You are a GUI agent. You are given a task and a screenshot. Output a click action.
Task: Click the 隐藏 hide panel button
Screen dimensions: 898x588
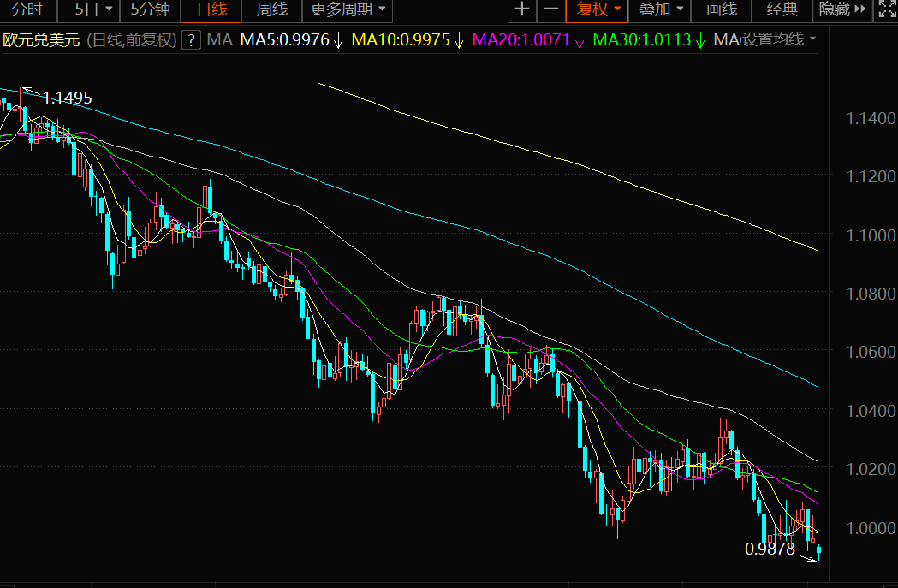(842, 10)
